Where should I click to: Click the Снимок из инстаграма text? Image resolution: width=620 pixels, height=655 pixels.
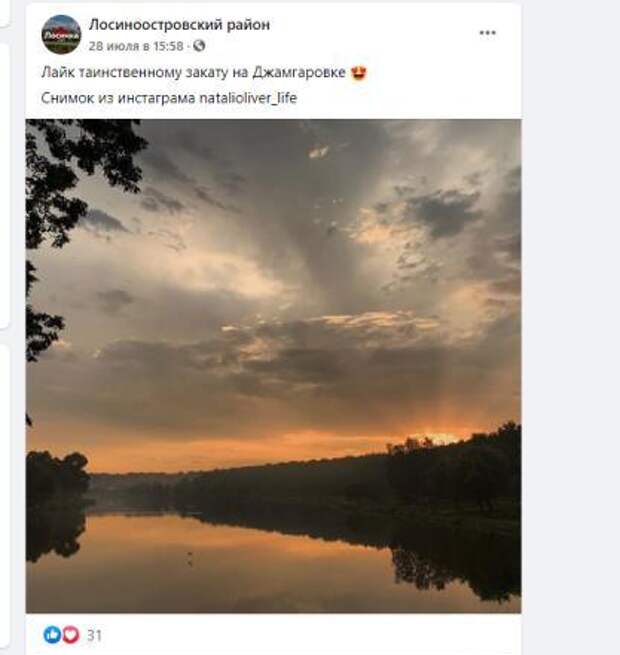(x=118, y=98)
